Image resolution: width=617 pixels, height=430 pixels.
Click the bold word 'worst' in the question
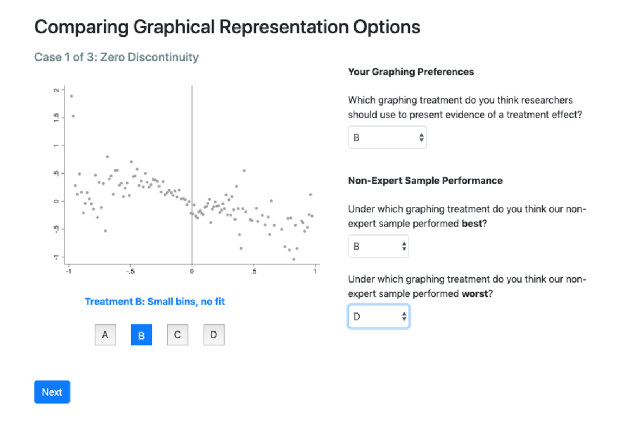474,294
